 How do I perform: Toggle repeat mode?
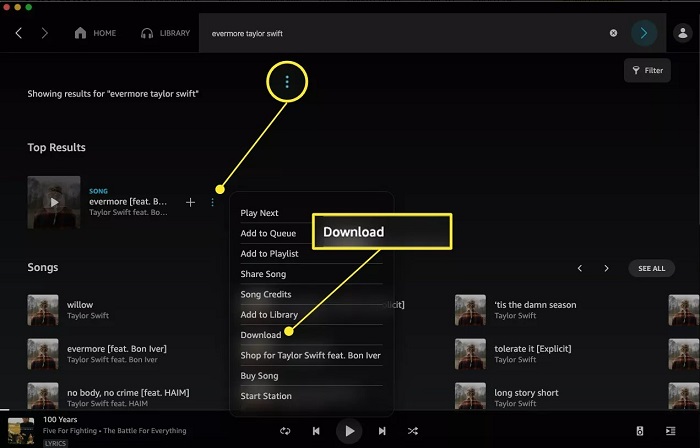click(285, 431)
